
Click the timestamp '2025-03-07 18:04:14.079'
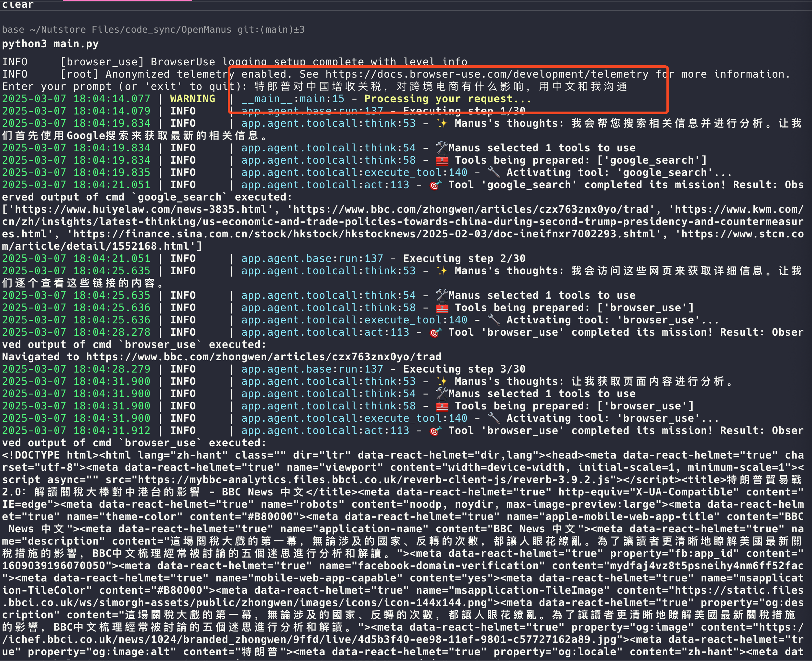76,111
